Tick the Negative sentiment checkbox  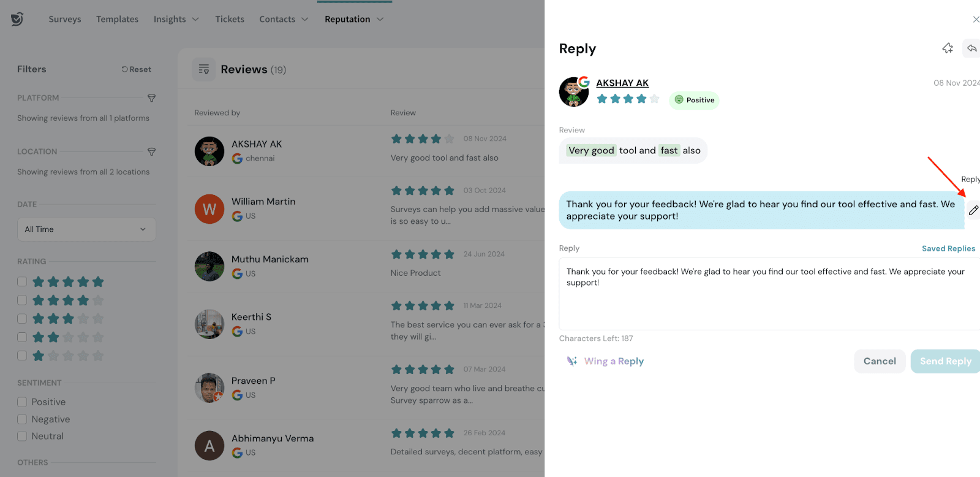point(22,419)
